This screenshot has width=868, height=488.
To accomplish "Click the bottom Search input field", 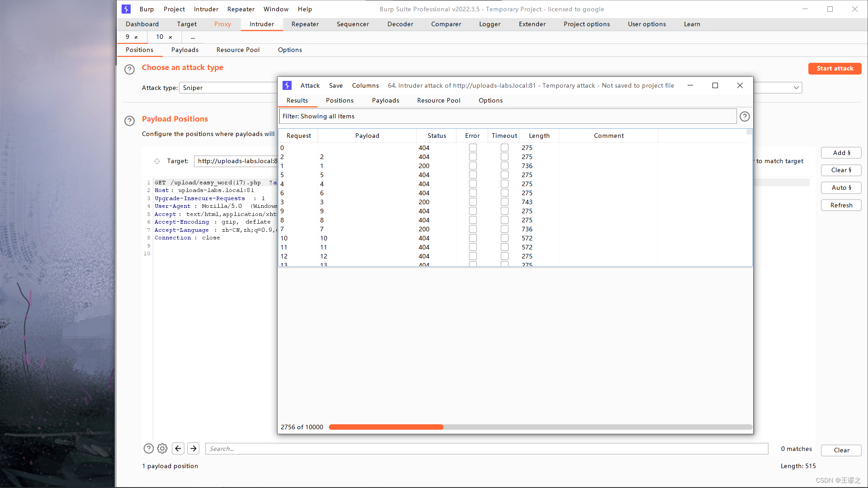I will (x=486, y=449).
